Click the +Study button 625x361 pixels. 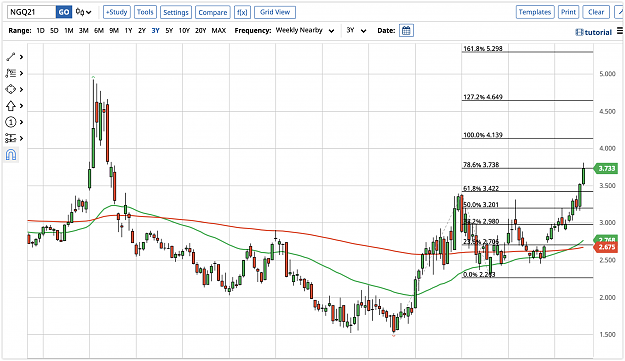click(x=117, y=12)
